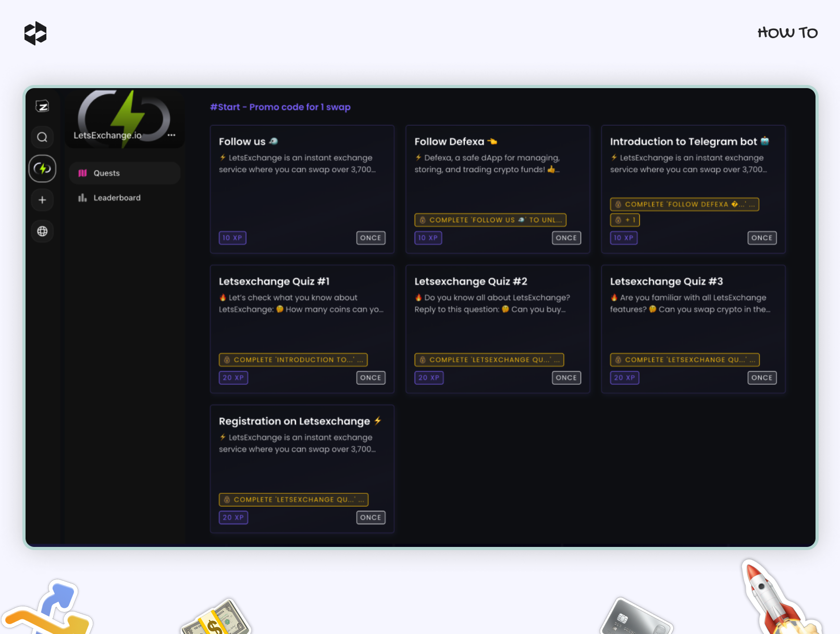Select the LetsExchange community icon in sidebar
Viewport: 840px width, 634px height.
tap(42, 168)
